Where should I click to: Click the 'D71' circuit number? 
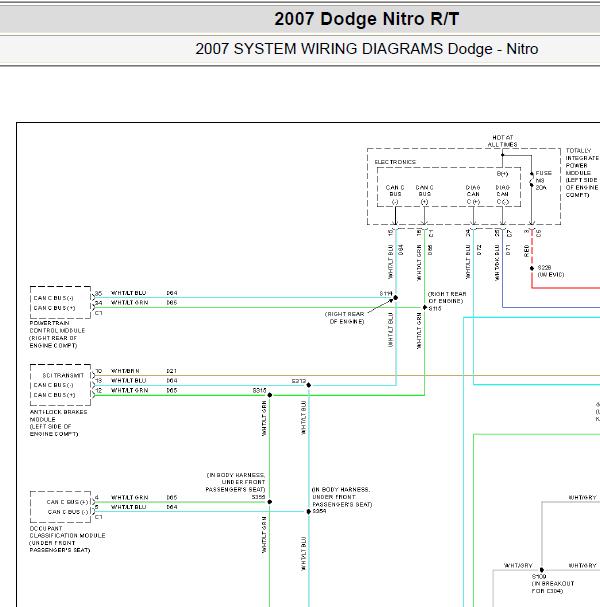(x=508, y=250)
